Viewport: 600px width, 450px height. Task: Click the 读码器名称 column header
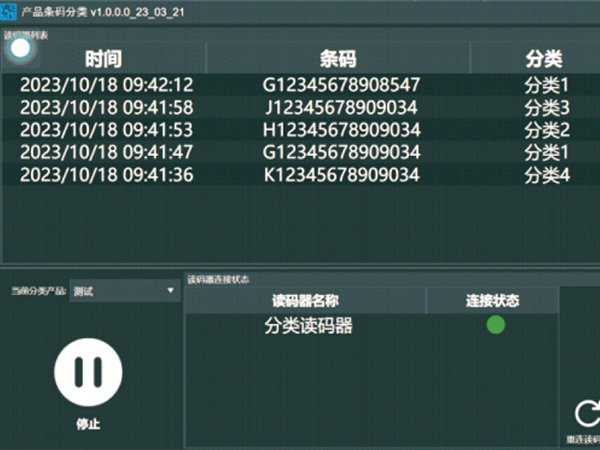coord(307,300)
